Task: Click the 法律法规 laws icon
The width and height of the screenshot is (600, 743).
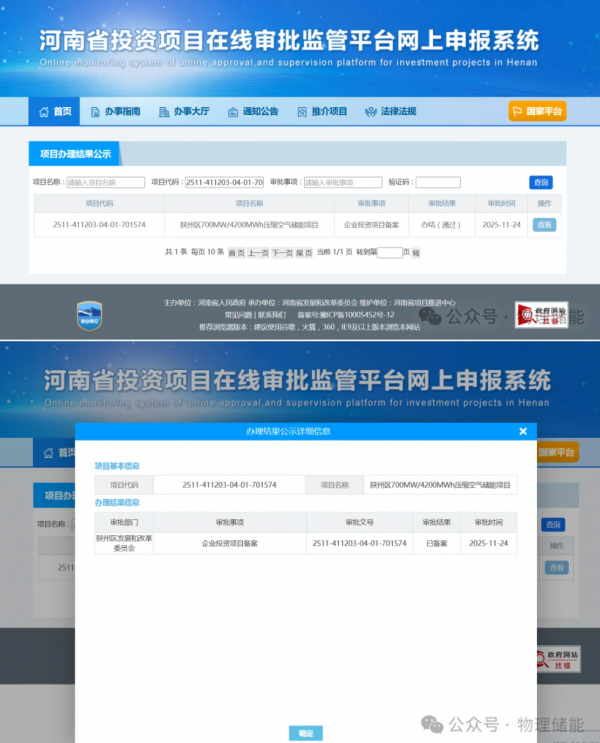Action: pos(371,111)
